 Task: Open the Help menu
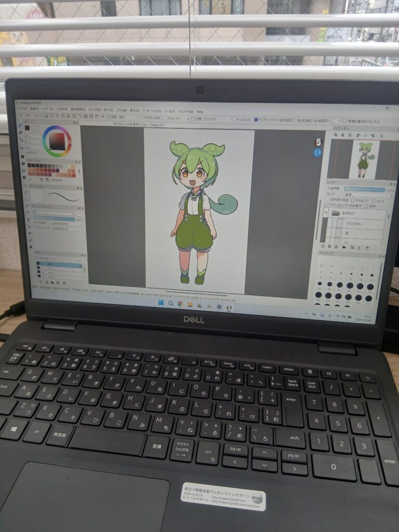199,112
